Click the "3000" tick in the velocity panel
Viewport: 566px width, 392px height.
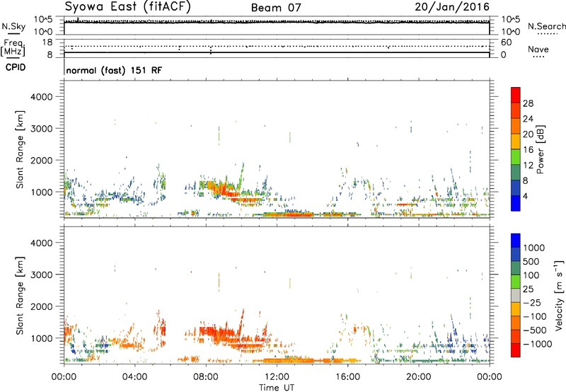[x=42, y=275]
